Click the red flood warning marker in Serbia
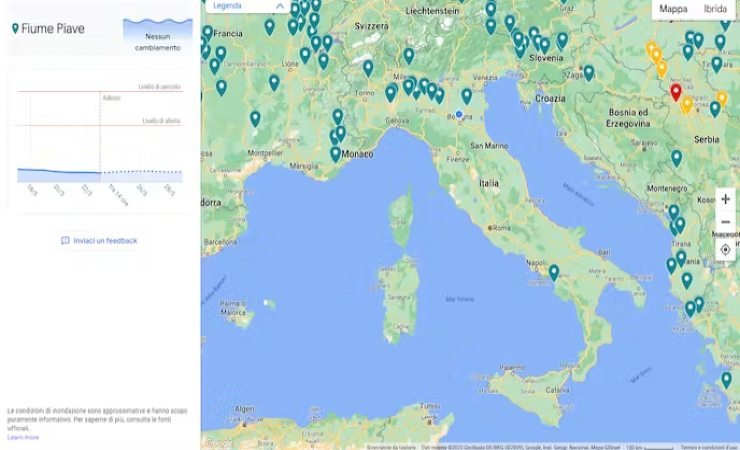740x450 pixels. [x=675, y=91]
